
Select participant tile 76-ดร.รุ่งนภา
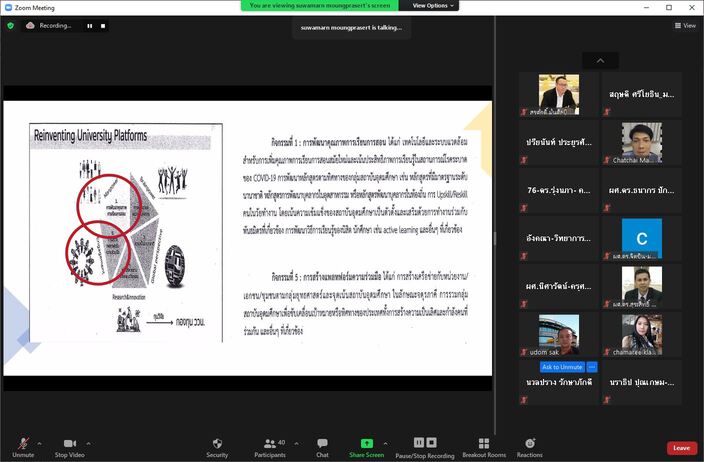559,190
